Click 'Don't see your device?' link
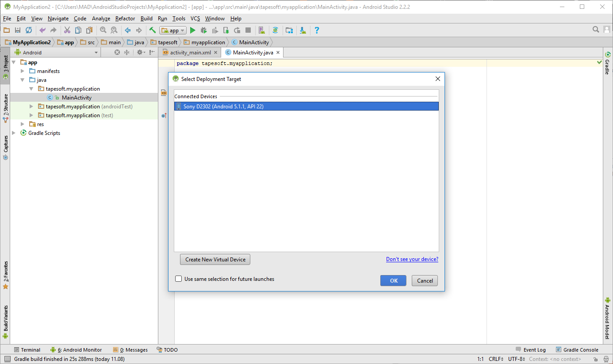The height and width of the screenshot is (364, 613). click(x=412, y=259)
